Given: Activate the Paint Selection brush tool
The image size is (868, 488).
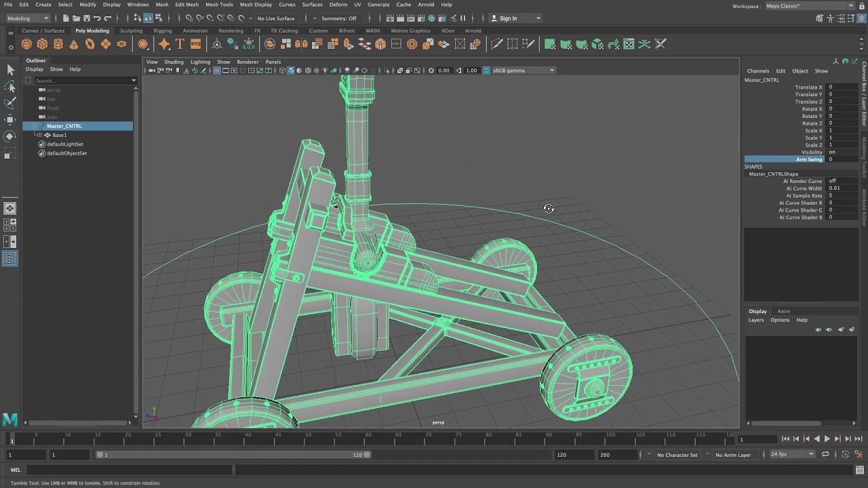Looking at the screenshot, I should pos(10,103).
